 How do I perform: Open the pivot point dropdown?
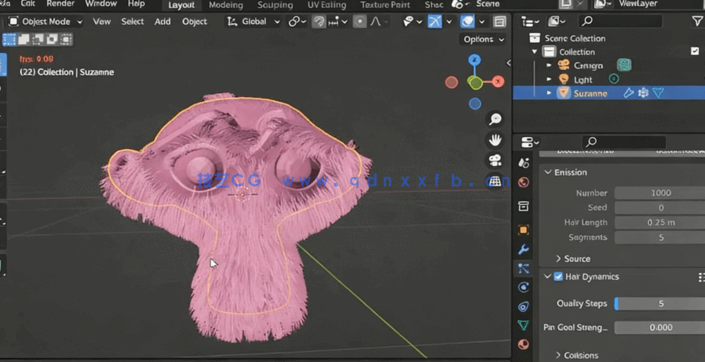coord(297,22)
